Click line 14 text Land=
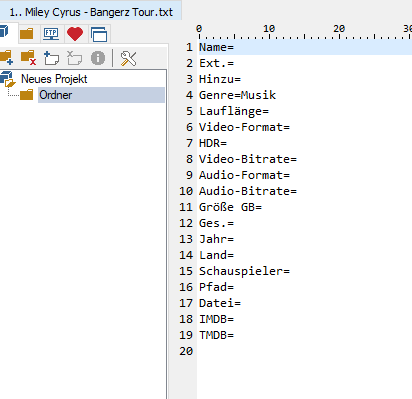The height and width of the screenshot is (399, 412). 216,255
